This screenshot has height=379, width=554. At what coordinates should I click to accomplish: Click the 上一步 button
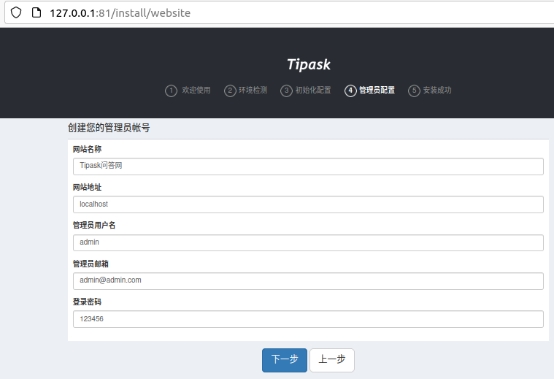tap(332, 360)
